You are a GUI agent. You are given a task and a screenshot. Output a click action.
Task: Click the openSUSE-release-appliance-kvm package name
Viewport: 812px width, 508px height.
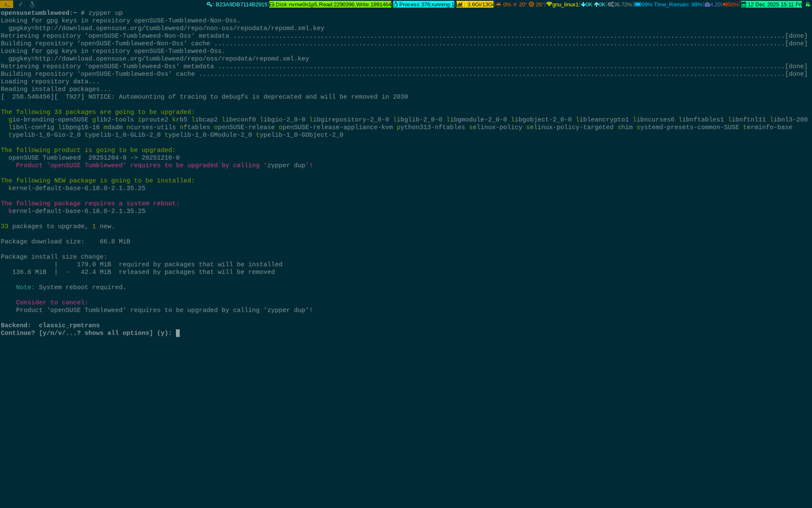336,127
